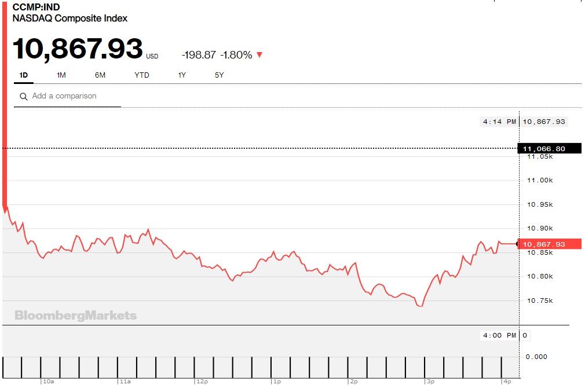This screenshot has height=392, width=585.
Task: Click the 4:14 PM timestamp label
Action: click(499, 122)
